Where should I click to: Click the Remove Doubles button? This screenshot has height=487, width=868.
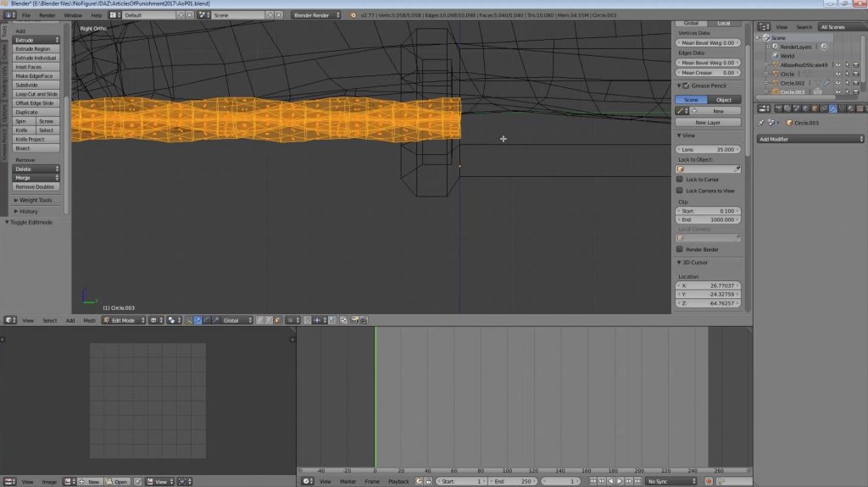click(x=36, y=186)
